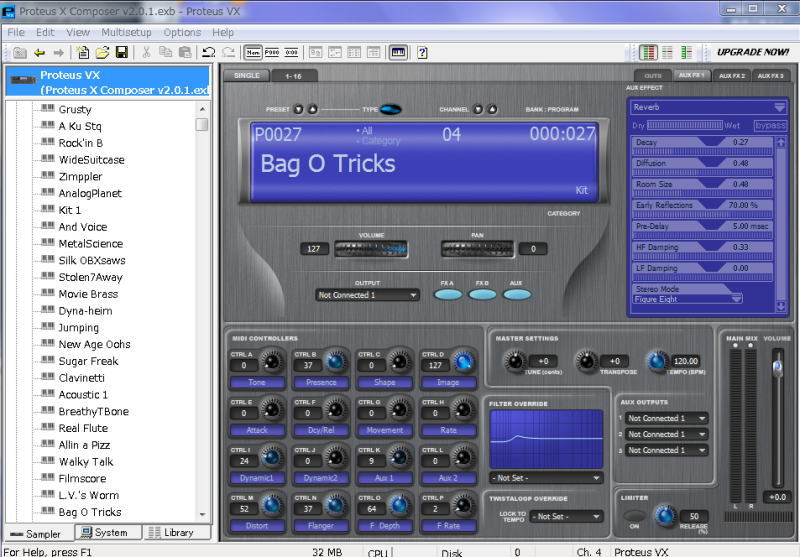Click the channel Volume slider
800x557 pixels.
tap(371, 249)
